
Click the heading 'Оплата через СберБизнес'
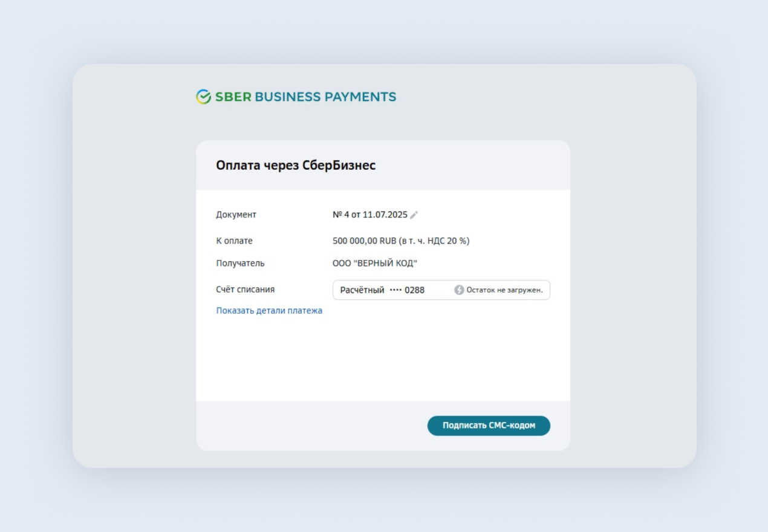[296, 165]
